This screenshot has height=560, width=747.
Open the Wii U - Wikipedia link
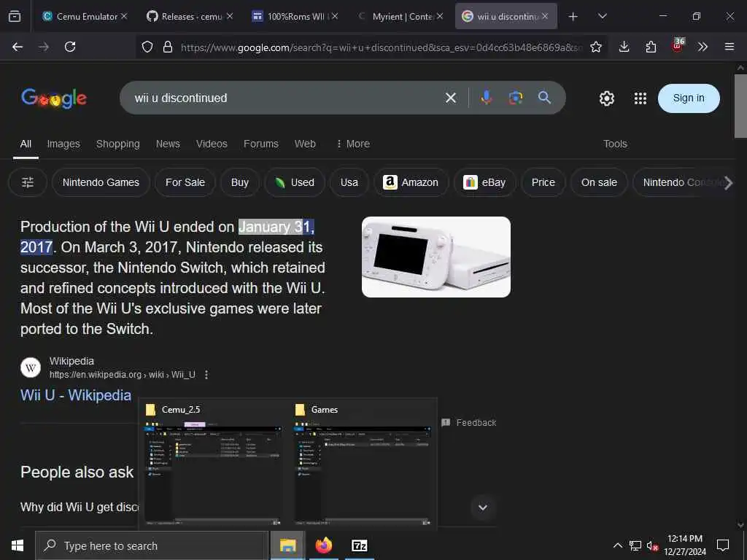tap(76, 395)
